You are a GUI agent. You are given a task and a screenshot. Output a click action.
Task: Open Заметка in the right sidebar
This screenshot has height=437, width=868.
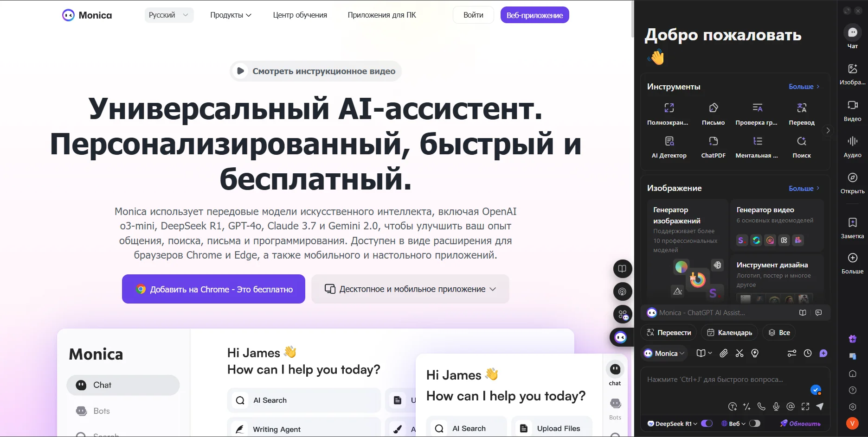pos(853,228)
